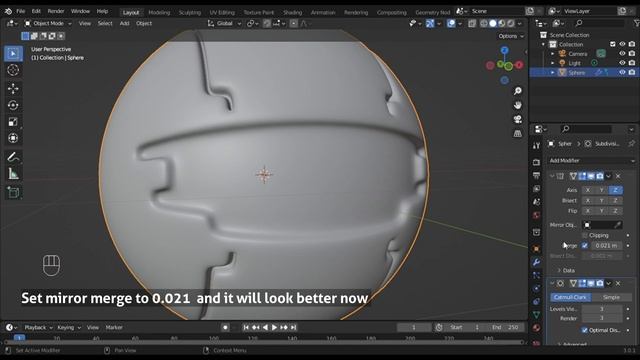Switch to the Modeling workspace tab
Image resolution: width=640 pixels, height=360 pixels.
point(159,12)
